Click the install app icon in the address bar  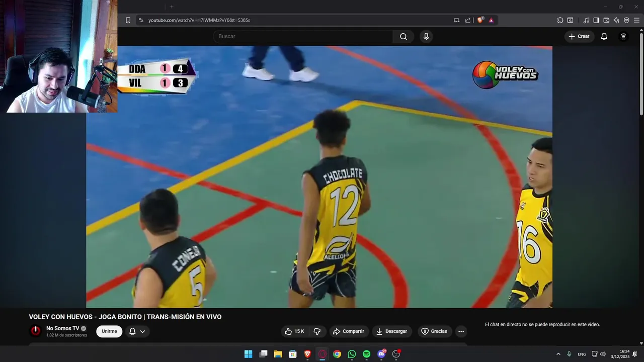[x=456, y=20]
